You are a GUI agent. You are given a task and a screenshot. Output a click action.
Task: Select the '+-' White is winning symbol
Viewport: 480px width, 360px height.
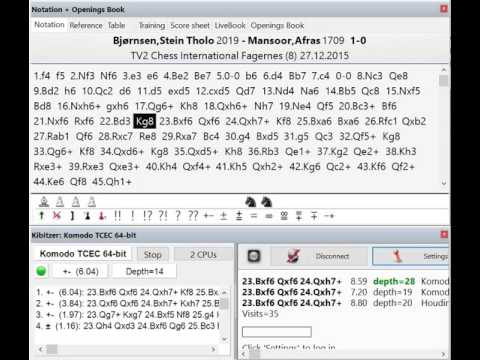(209, 216)
